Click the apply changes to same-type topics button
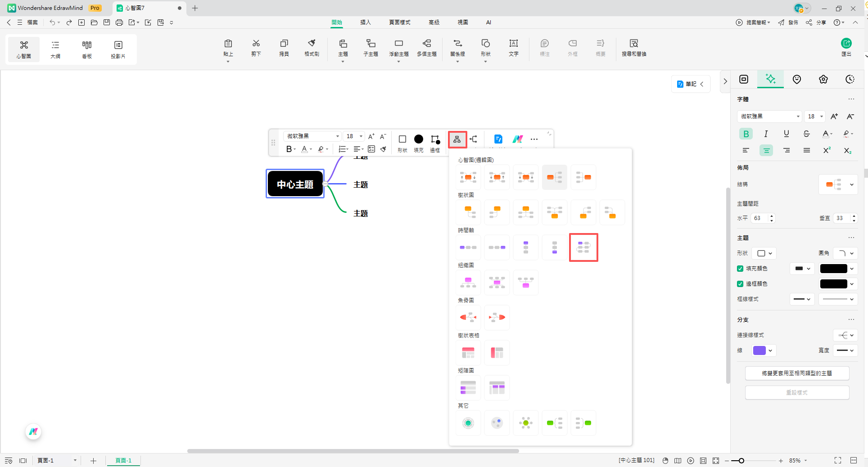This screenshot has height=467, width=868. [x=797, y=373]
